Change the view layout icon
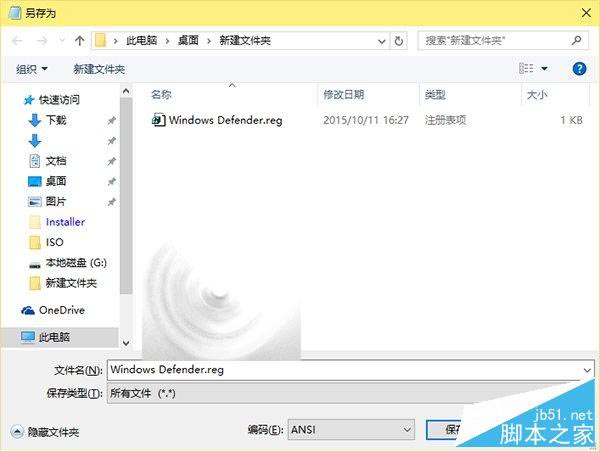 (x=526, y=69)
